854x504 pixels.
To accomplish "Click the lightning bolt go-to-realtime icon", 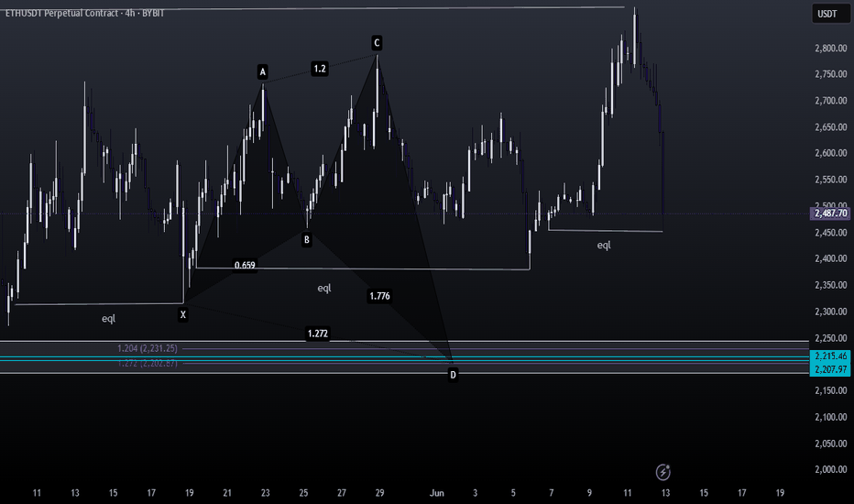I will coord(662,472).
